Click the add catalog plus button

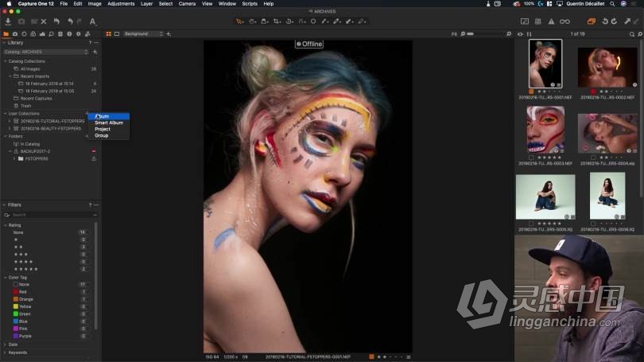click(95, 52)
